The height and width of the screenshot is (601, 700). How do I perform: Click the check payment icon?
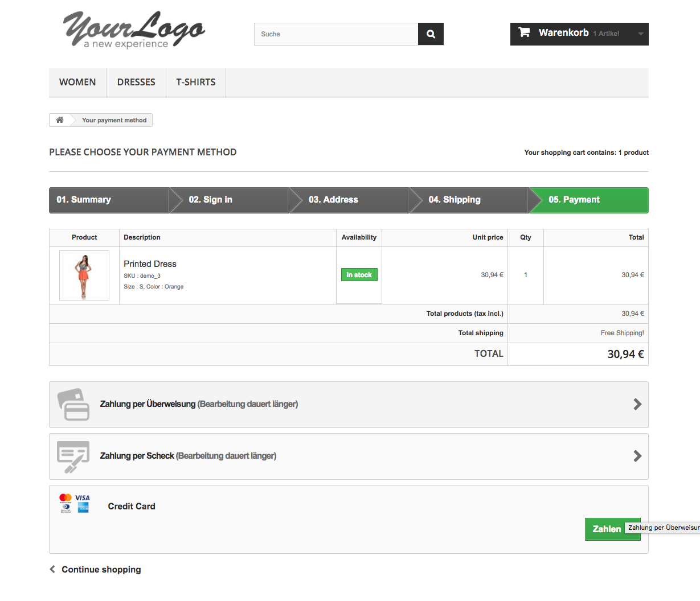pyautogui.click(x=73, y=456)
